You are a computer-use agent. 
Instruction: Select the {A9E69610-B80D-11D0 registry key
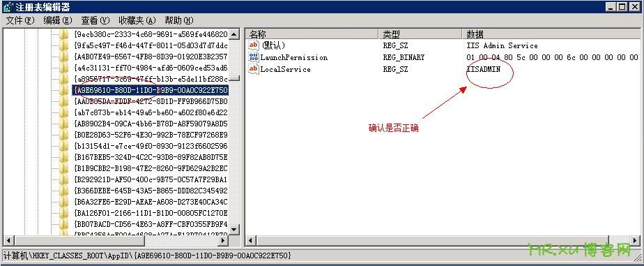tap(151, 89)
